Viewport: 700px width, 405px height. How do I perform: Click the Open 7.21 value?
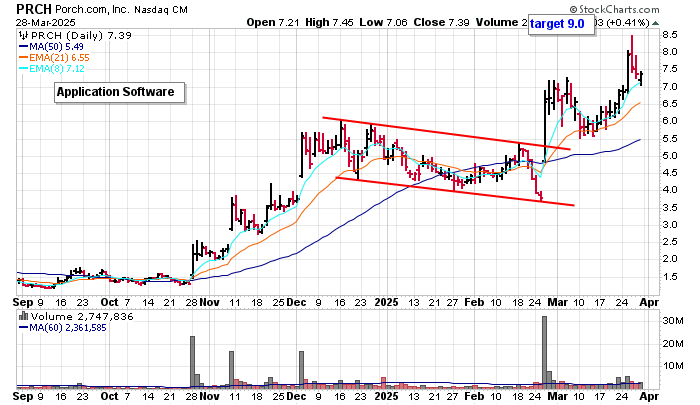pyautogui.click(x=273, y=22)
